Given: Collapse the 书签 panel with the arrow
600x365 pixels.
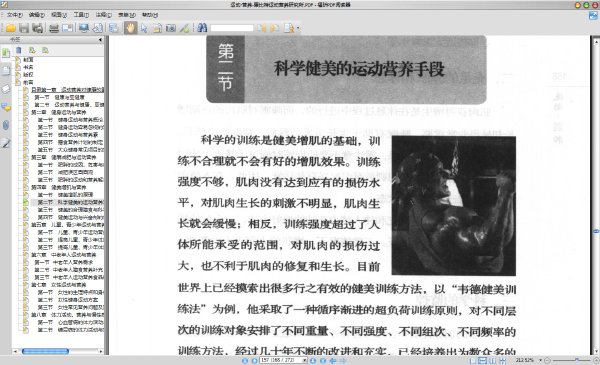Looking at the screenshot, I should [100, 39].
